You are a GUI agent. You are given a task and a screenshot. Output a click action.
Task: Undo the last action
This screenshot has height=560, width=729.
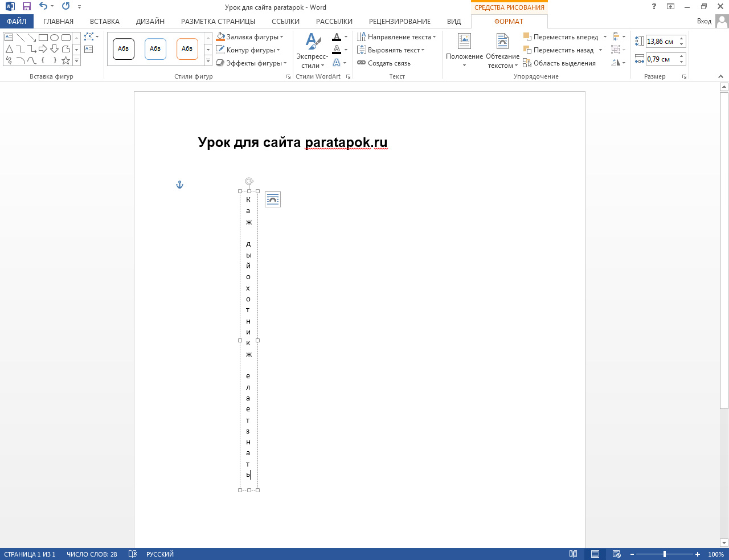click(43, 7)
